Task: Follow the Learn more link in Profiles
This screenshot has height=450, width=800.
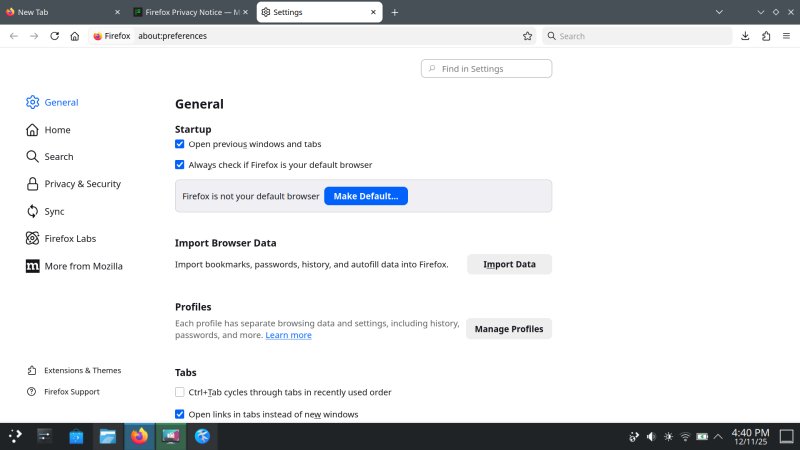Action: coord(288,335)
